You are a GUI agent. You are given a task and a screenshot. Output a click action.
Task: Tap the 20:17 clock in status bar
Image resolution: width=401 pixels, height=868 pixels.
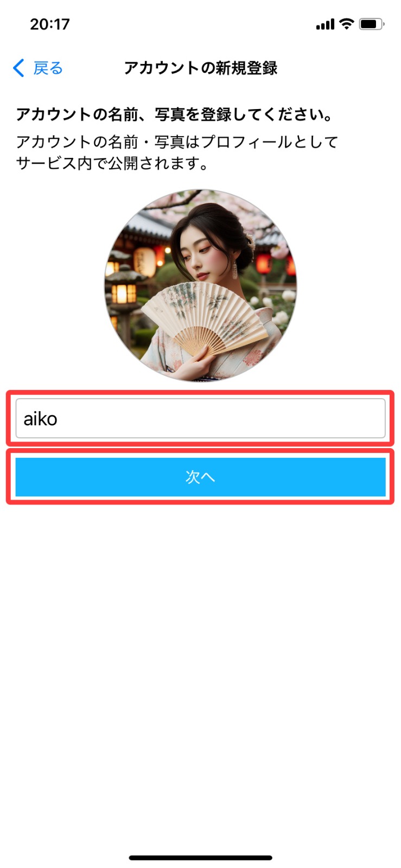tap(50, 24)
